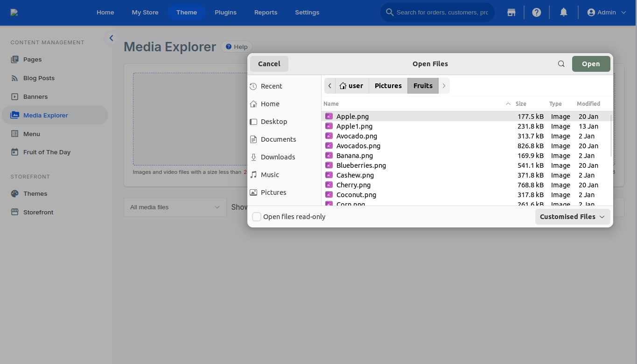Go back with the path bar left arrow
This screenshot has width=637, height=364.
[330, 86]
